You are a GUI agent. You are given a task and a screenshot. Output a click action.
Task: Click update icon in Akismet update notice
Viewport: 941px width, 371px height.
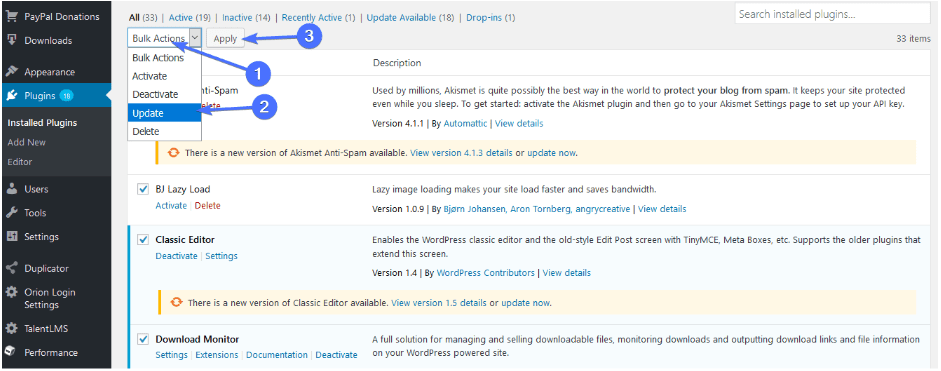coord(173,153)
